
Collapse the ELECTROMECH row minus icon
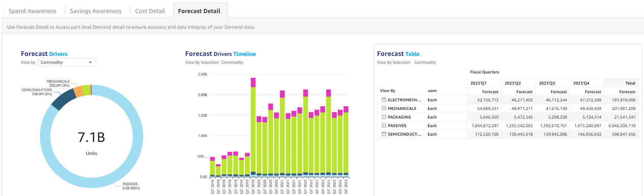(x=384, y=100)
